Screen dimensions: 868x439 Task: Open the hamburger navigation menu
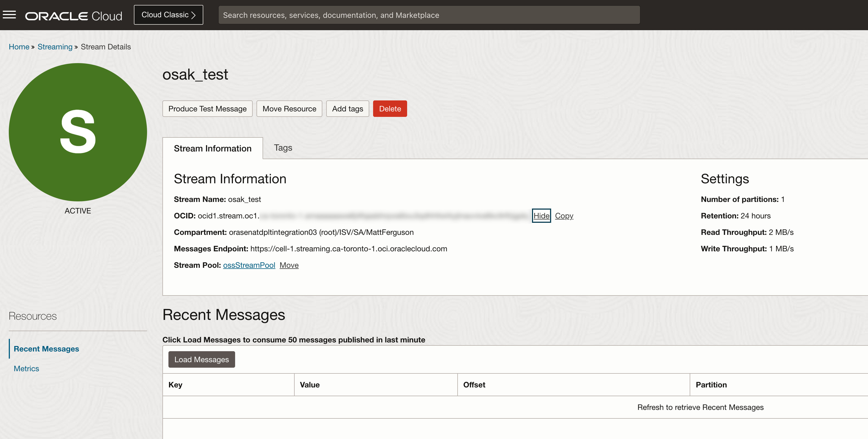pyautogui.click(x=9, y=15)
